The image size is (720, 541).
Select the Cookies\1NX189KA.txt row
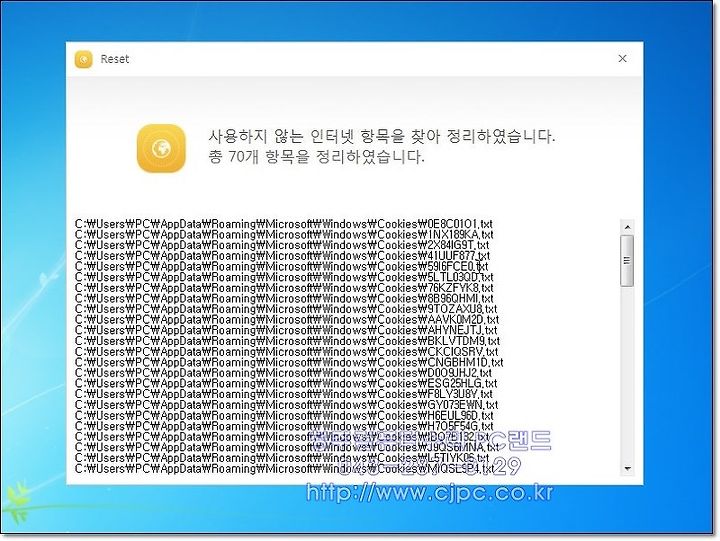(284, 235)
